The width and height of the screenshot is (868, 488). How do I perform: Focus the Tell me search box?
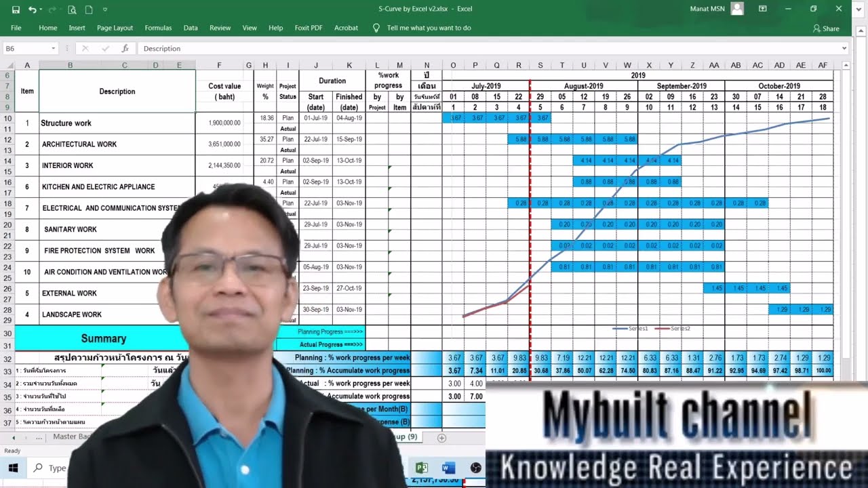click(429, 28)
